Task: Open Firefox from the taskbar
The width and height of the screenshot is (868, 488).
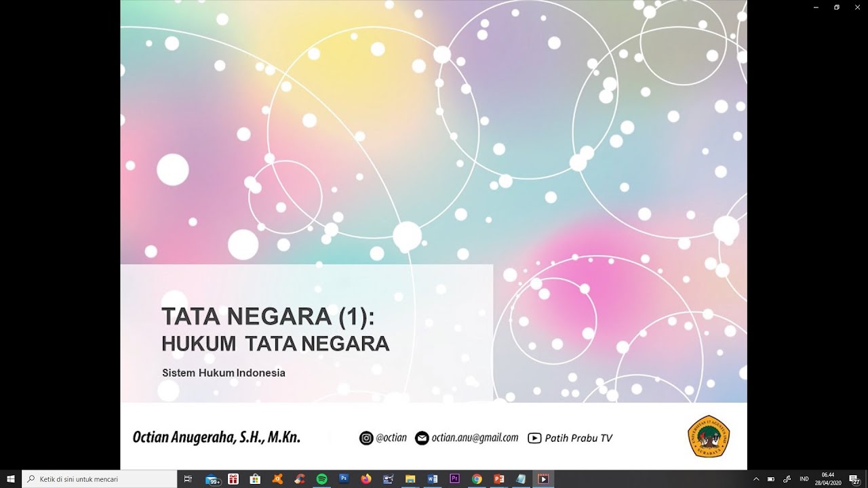Action: coord(366,479)
